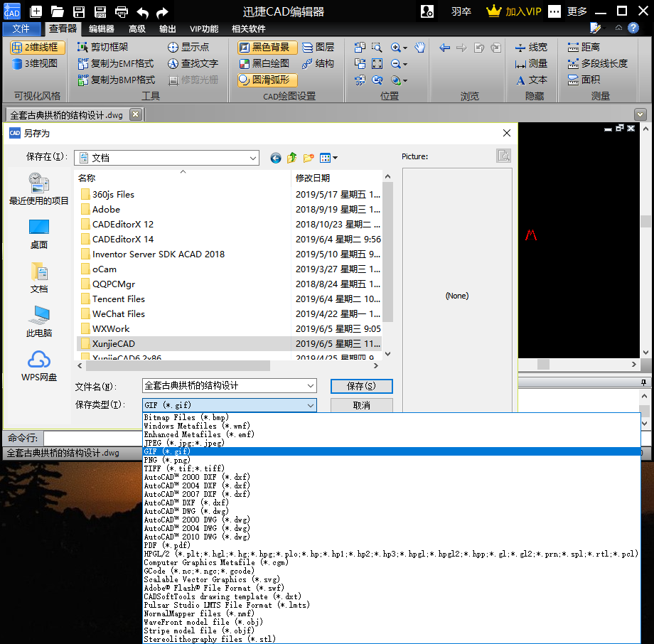Toggle the 2维线框 view mode
654x644 pixels.
pyautogui.click(x=38, y=47)
